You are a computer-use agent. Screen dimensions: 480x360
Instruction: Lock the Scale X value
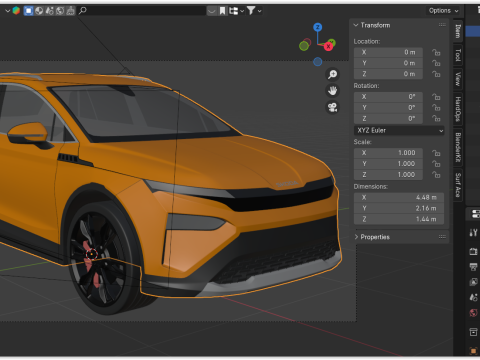(x=436, y=153)
